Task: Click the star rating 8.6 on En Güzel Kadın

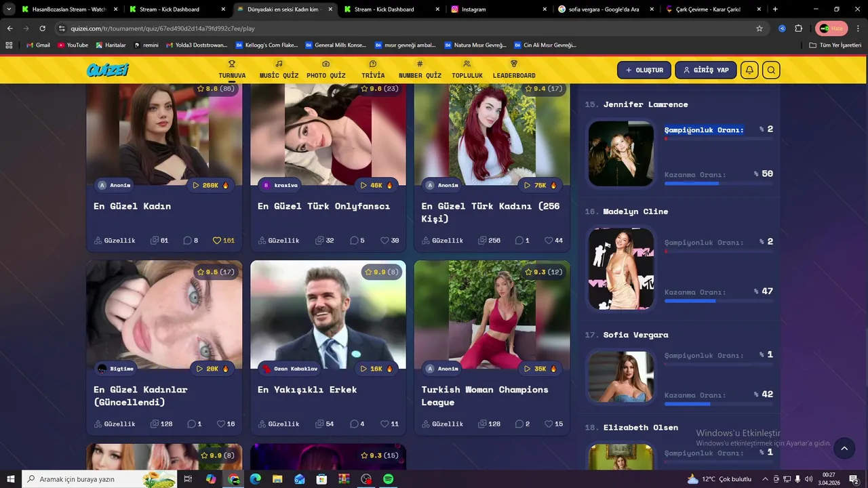Action: [x=216, y=89]
